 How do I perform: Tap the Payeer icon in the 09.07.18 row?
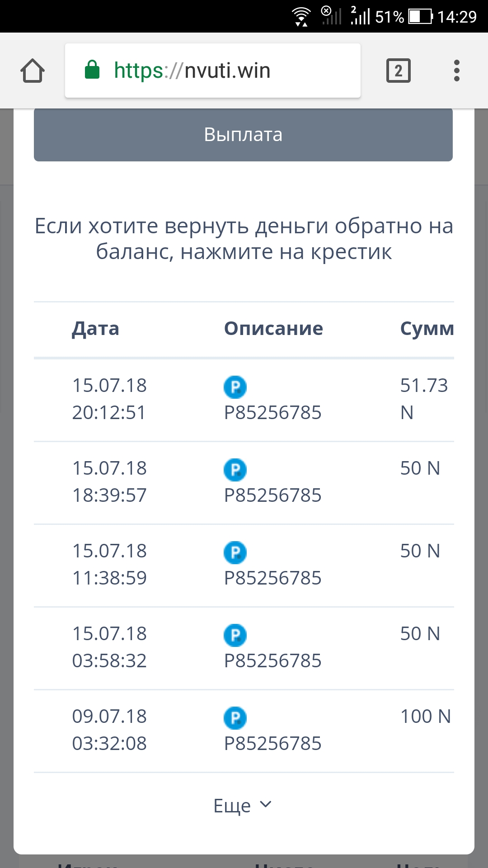pos(235,718)
